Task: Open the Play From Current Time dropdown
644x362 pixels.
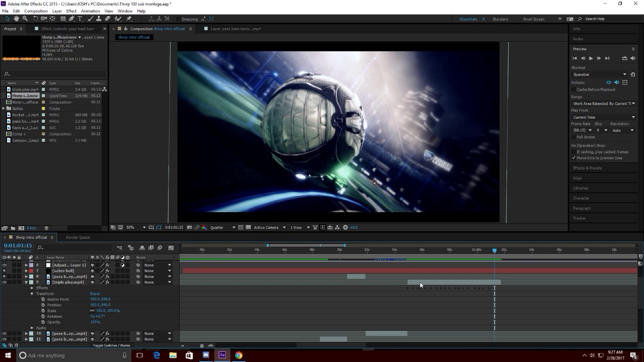Action: point(603,117)
